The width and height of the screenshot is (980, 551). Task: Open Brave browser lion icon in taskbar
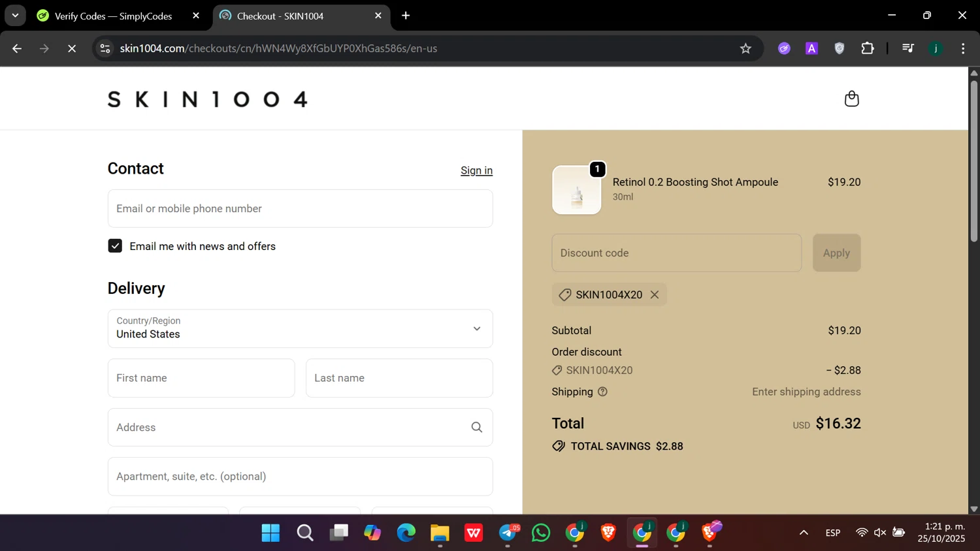[x=608, y=533]
